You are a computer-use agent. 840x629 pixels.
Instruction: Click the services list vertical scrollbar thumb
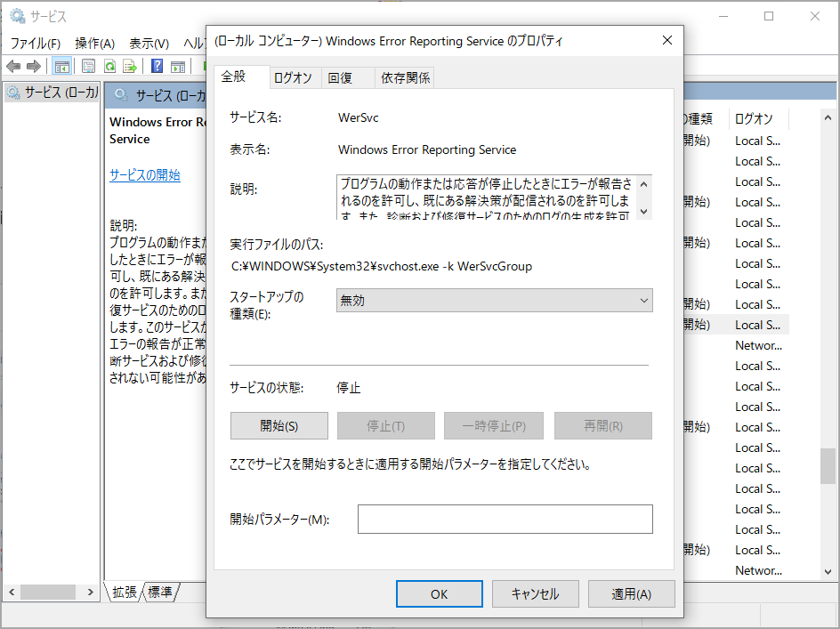coord(828,466)
